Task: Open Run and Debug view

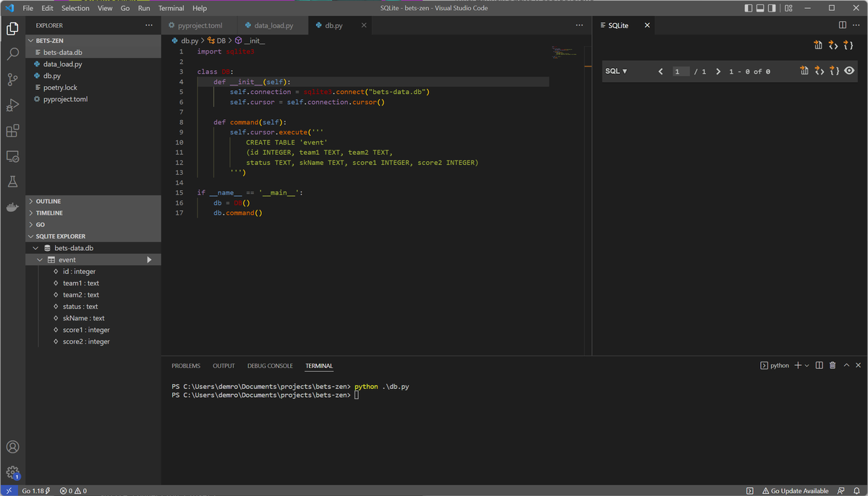Action: [12, 106]
